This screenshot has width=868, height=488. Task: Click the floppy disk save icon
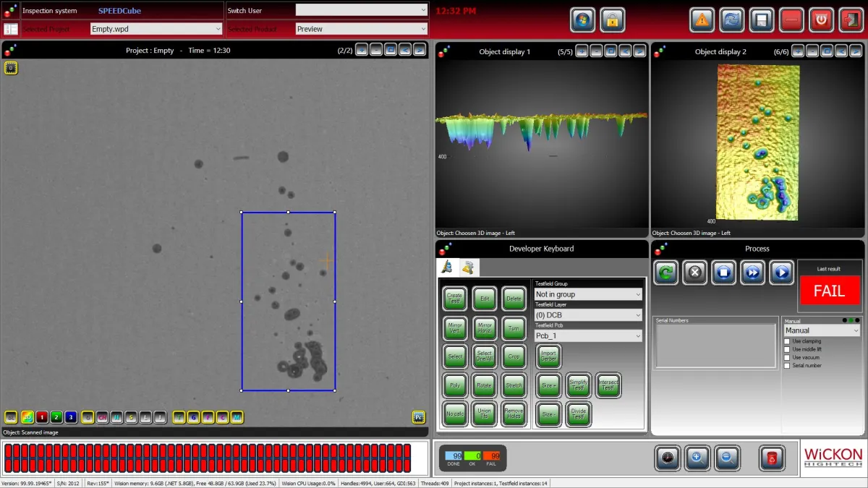pyautogui.click(x=761, y=20)
